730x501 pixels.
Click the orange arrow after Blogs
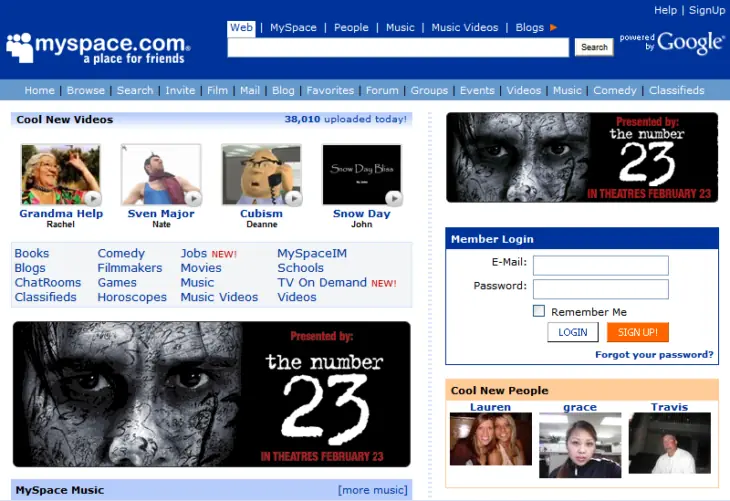tap(554, 27)
